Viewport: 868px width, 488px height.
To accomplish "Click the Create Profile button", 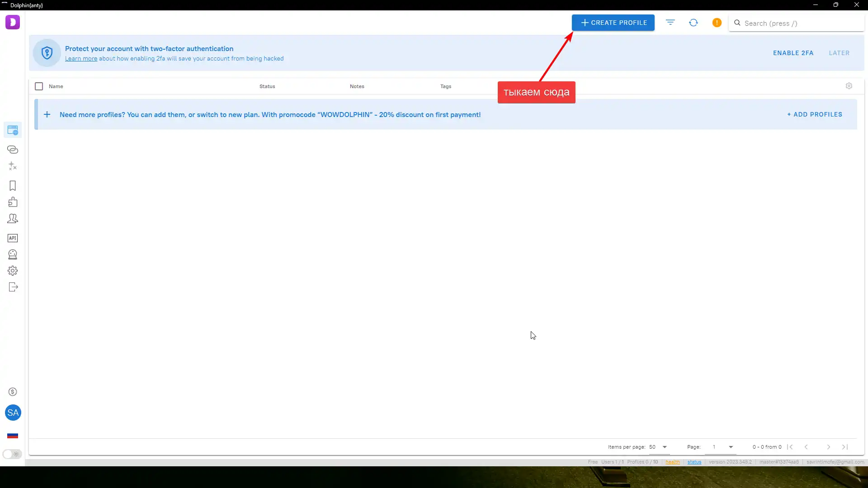I will 613,23.
